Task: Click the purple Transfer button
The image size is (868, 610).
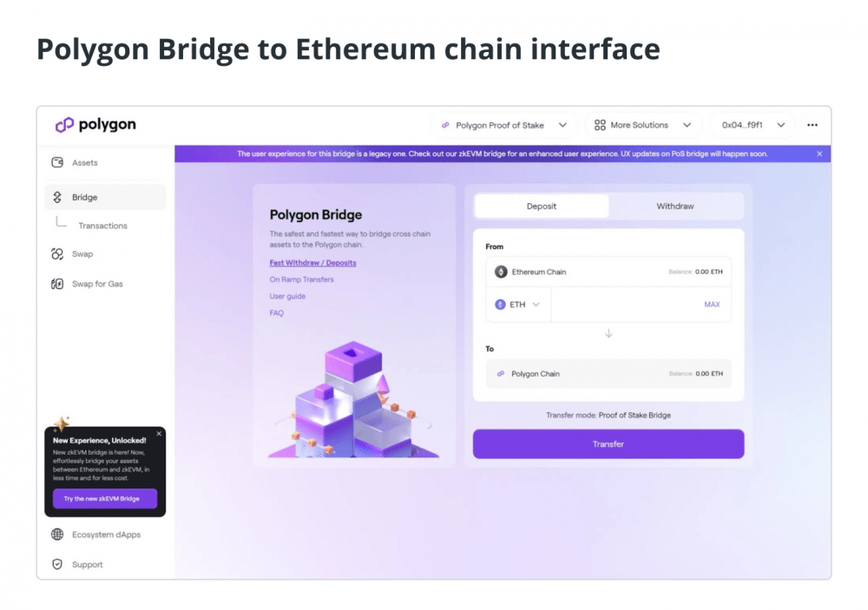Action: 608,444
